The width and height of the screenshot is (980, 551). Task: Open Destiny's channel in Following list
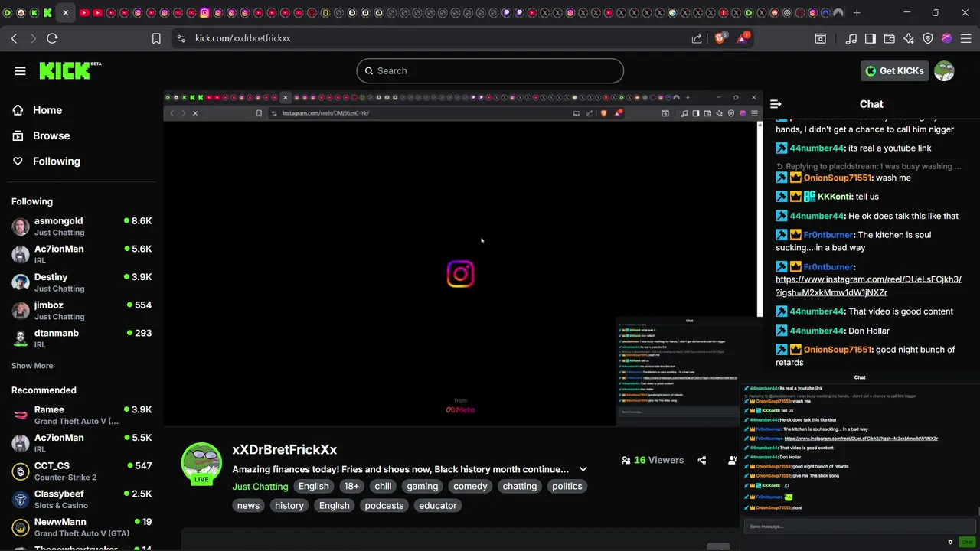(x=82, y=282)
